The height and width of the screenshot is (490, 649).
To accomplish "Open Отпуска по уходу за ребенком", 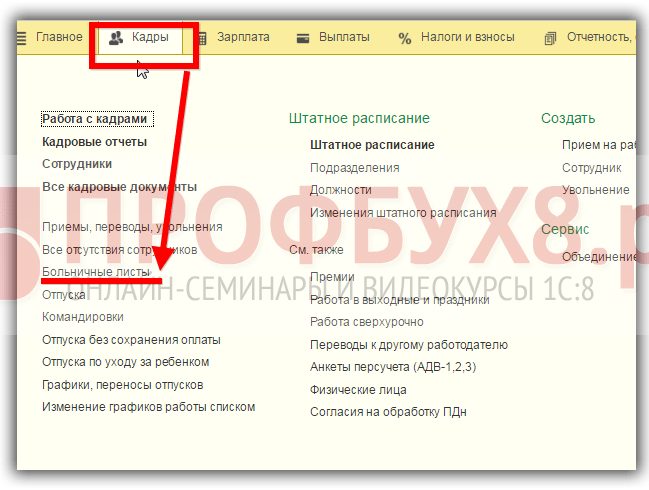I will point(125,362).
